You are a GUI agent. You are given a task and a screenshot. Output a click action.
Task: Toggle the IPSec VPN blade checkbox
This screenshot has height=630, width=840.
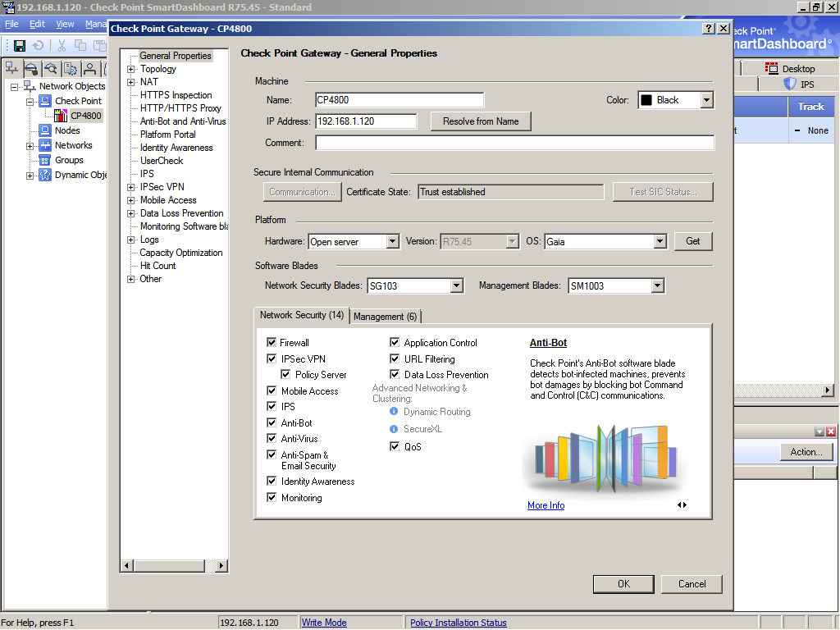pyautogui.click(x=272, y=358)
